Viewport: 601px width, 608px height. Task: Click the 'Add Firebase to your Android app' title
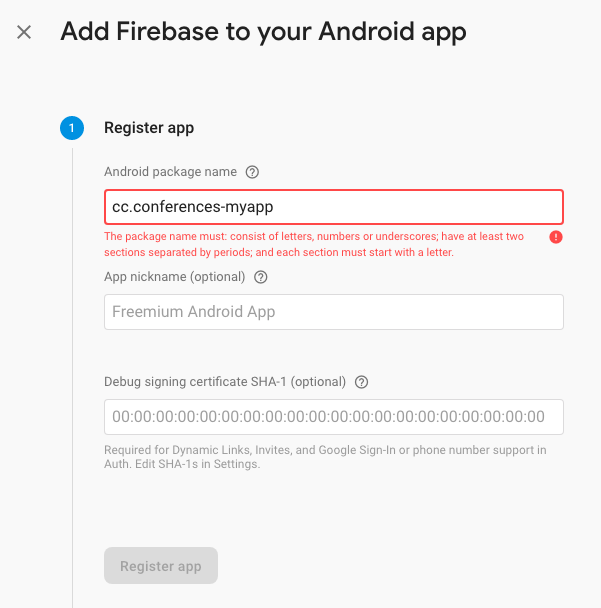pyautogui.click(x=263, y=32)
